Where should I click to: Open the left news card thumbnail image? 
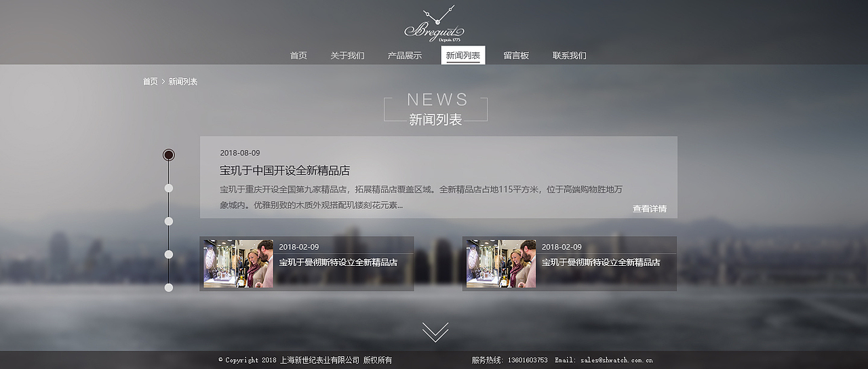tap(239, 264)
